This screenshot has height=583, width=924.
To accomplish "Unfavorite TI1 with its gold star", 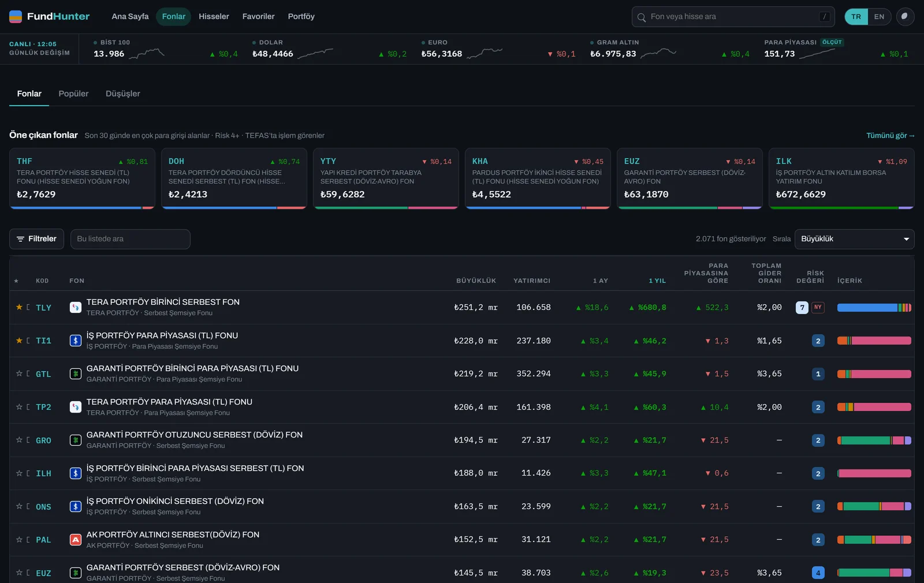I will point(19,341).
